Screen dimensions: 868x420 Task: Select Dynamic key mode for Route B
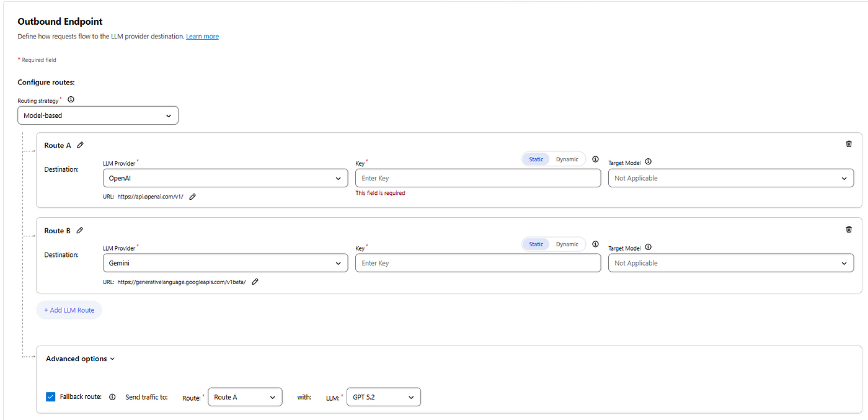[567, 244]
